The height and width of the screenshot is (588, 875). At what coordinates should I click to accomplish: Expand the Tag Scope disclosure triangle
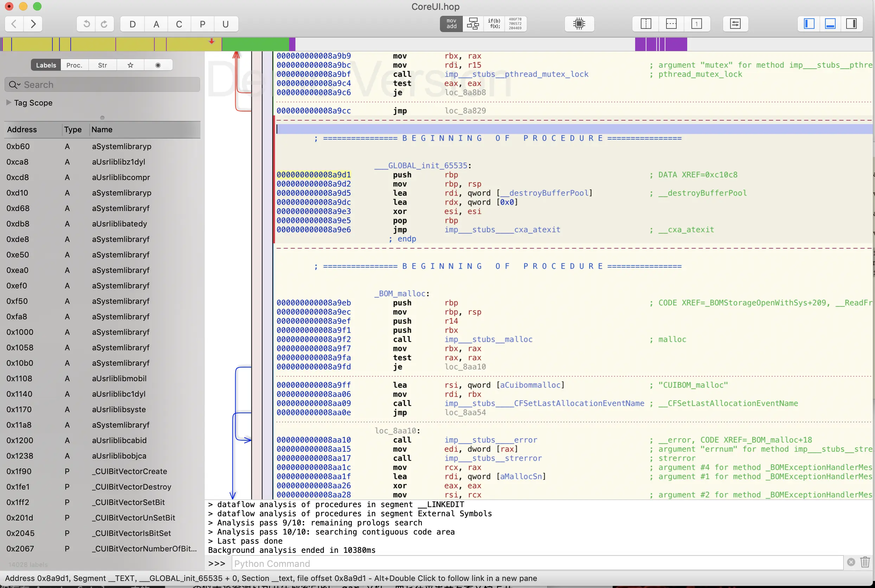point(9,102)
